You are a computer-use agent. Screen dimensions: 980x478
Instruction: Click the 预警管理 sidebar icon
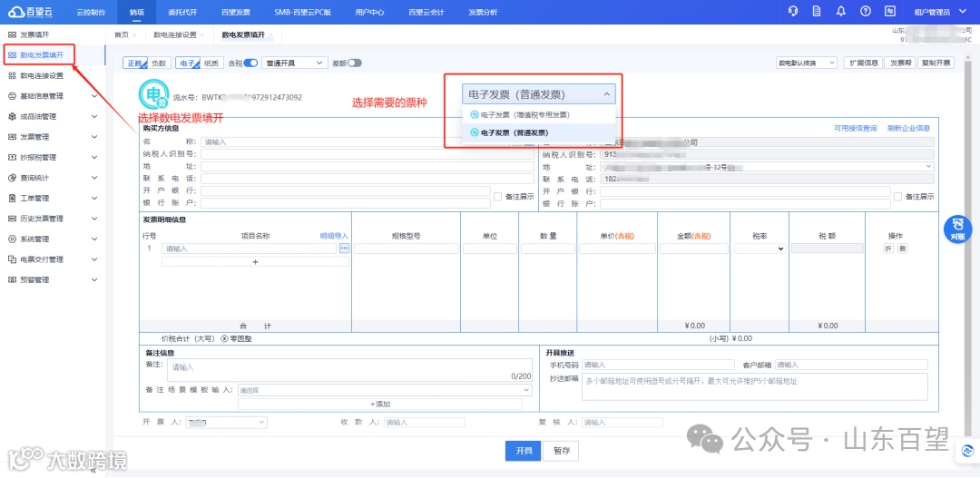pyautogui.click(x=13, y=280)
